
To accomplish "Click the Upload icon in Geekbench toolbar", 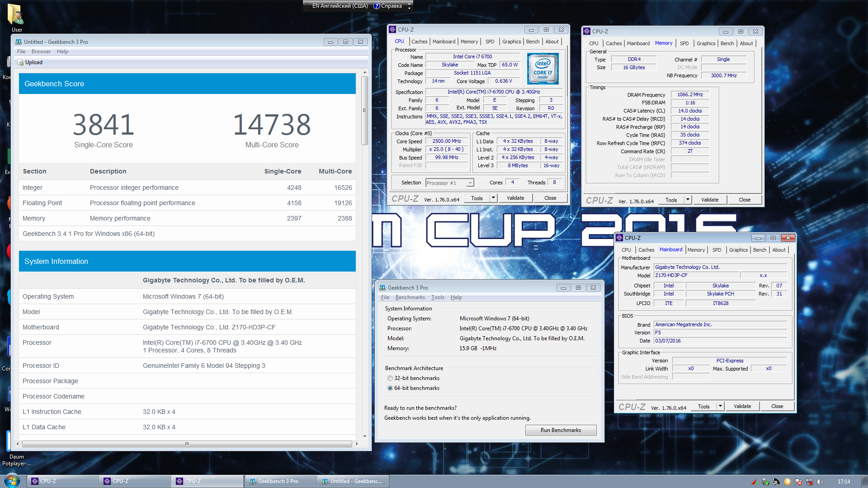I will click(20, 62).
